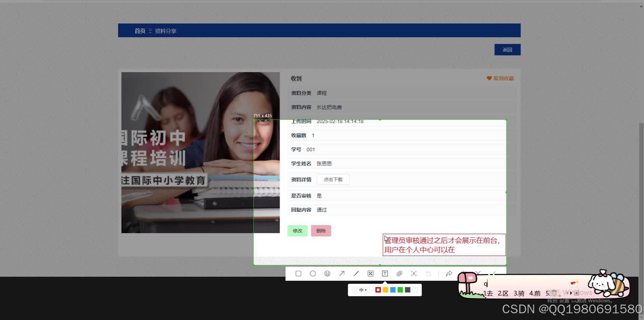Viewport: 644px width, 320px height.
Task: Undo the last annotation
Action: tap(428, 274)
